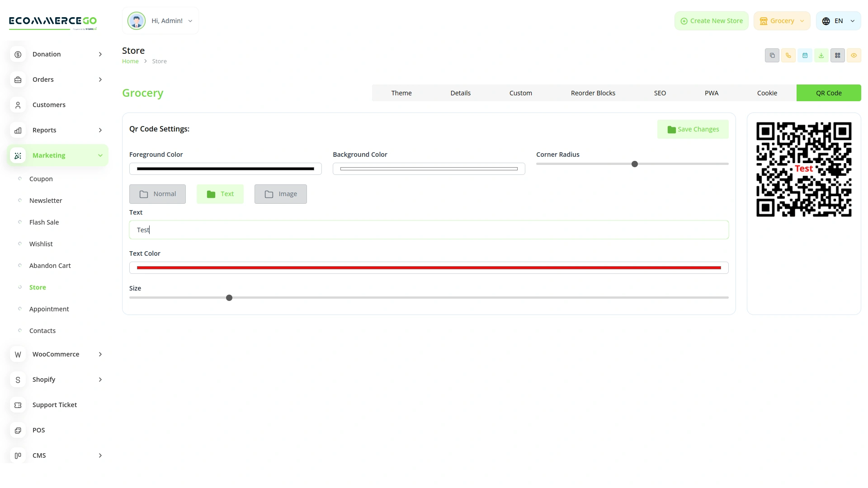Download the QR code via download icon

pos(821,55)
